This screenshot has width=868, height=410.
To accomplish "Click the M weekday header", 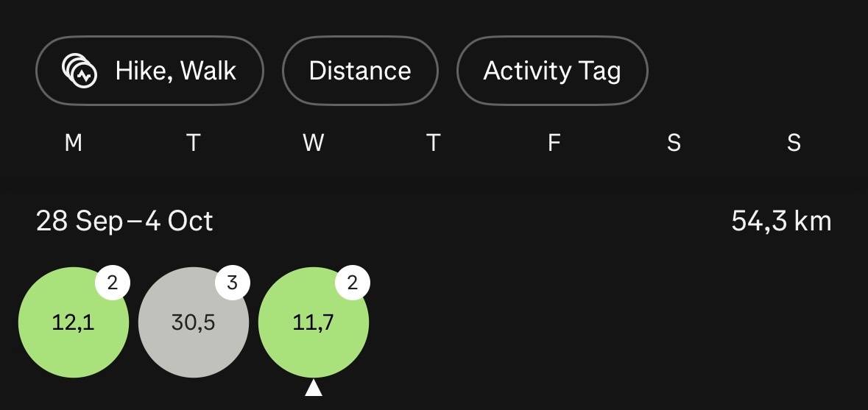I will (74, 144).
